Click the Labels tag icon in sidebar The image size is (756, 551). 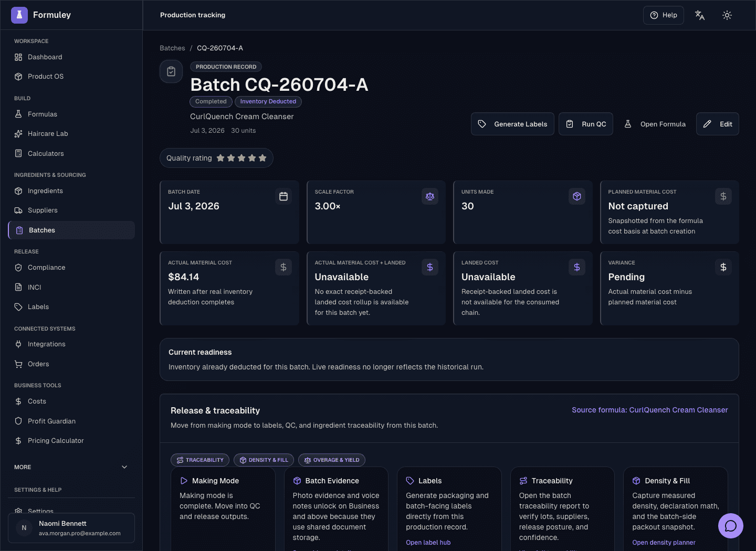click(18, 307)
